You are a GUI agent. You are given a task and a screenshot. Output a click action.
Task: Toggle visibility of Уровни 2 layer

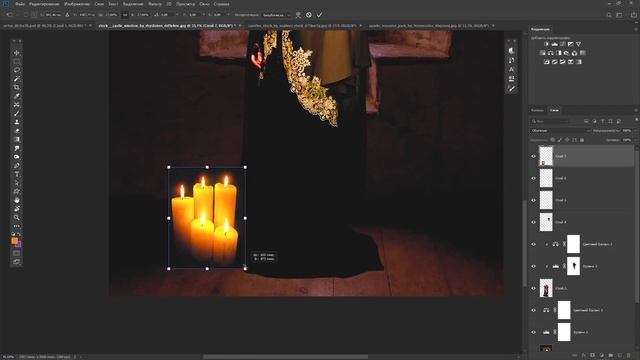533,267
